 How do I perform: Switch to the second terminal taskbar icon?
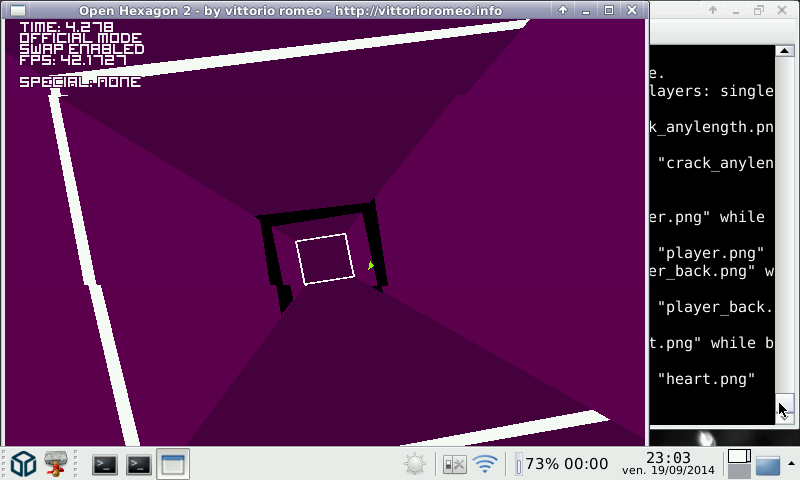point(139,464)
